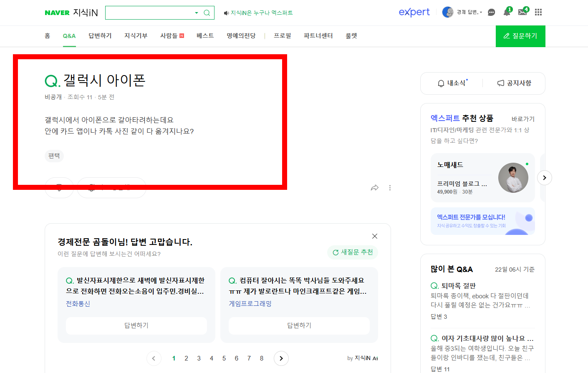Screen dimensions: 588x373
Task: Click the 게임프로그래밍 category link
Action: coord(250,304)
